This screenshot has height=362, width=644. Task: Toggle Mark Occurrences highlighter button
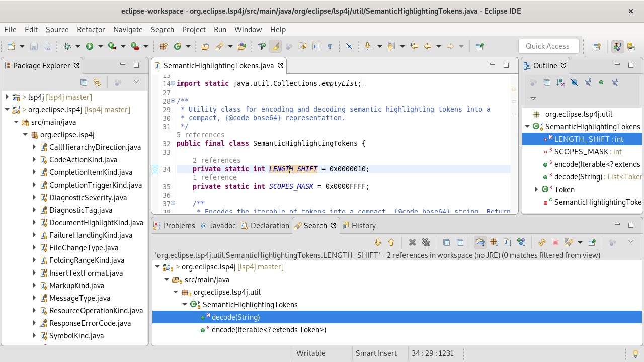(x=275, y=46)
